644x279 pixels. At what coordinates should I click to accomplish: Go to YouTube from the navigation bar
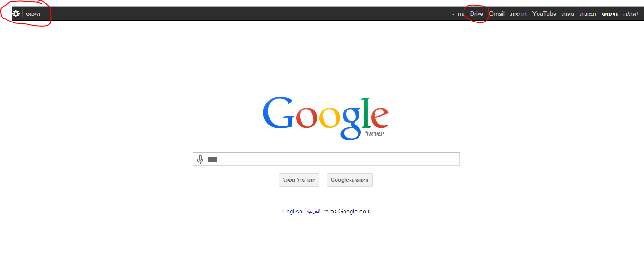544,14
